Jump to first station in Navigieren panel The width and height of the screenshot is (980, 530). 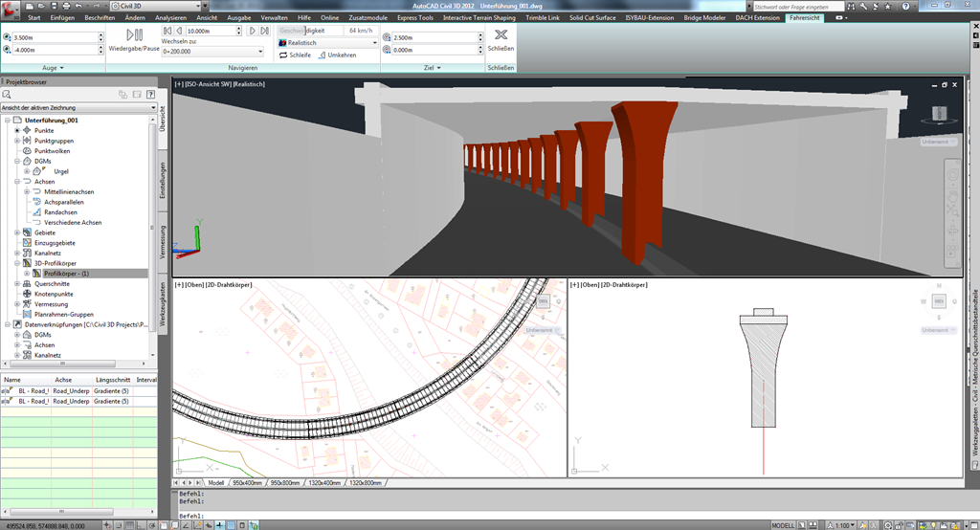pos(167,31)
